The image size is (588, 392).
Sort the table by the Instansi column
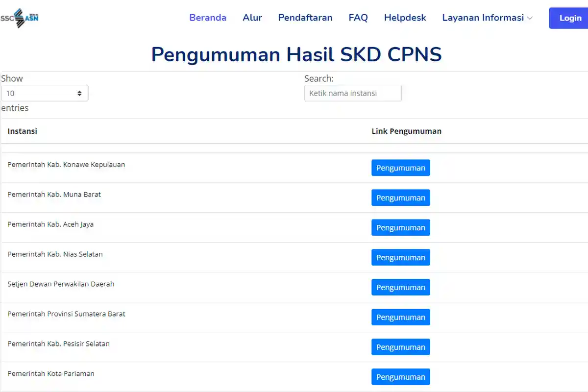tap(22, 131)
